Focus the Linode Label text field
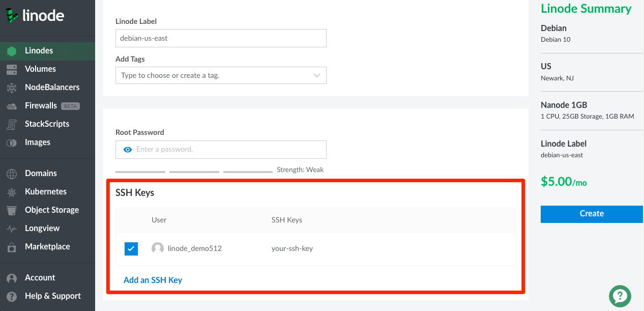644x311 pixels. pyautogui.click(x=221, y=38)
